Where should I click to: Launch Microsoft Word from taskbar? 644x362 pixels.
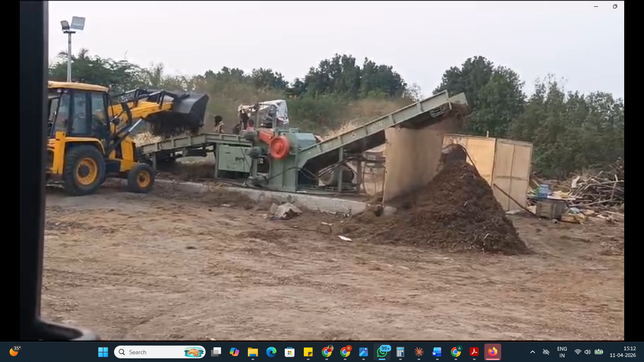click(x=437, y=352)
